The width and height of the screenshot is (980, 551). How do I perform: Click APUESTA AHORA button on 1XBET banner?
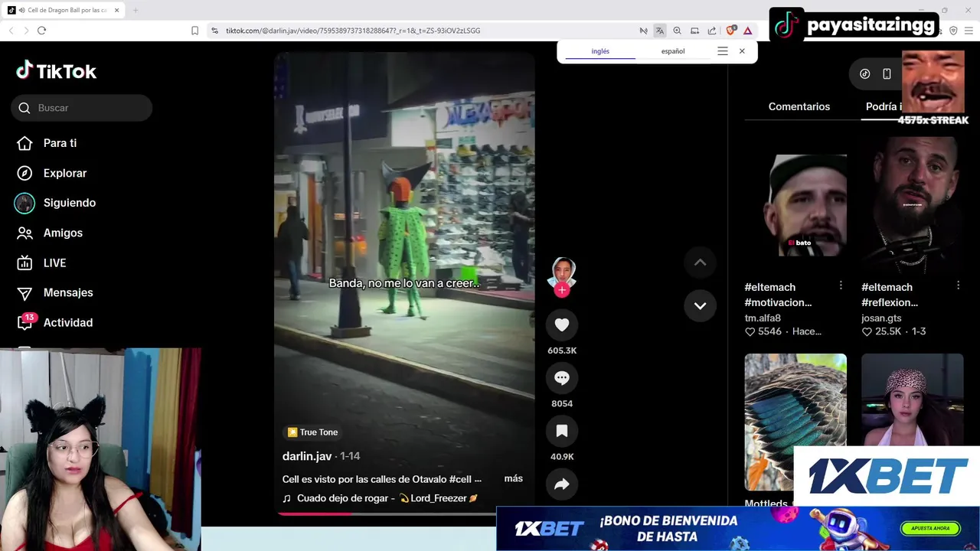click(x=931, y=528)
